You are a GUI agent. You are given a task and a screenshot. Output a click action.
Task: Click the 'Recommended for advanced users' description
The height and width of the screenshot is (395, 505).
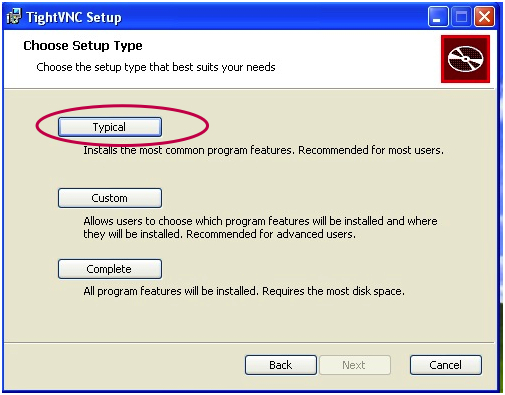[271, 234]
